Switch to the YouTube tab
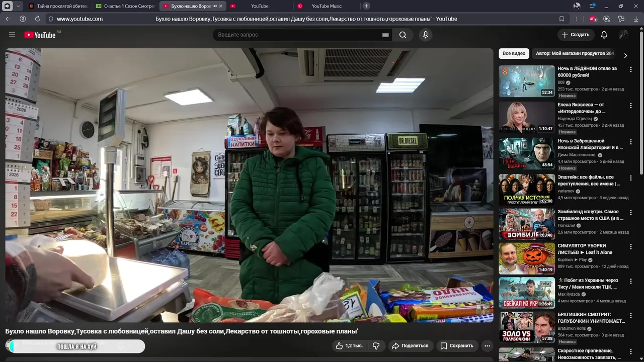The height and width of the screenshot is (362, 644). click(x=259, y=6)
